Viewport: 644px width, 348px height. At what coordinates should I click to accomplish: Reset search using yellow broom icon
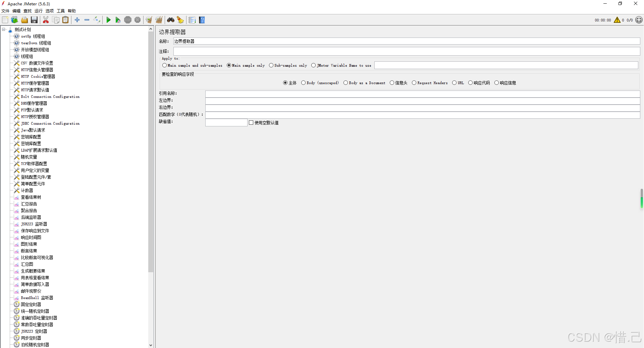(180, 20)
